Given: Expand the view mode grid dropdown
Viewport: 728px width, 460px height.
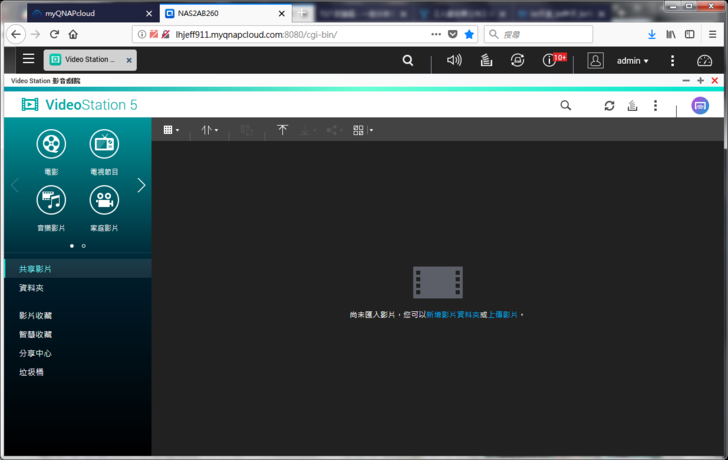Looking at the screenshot, I should coord(171,130).
